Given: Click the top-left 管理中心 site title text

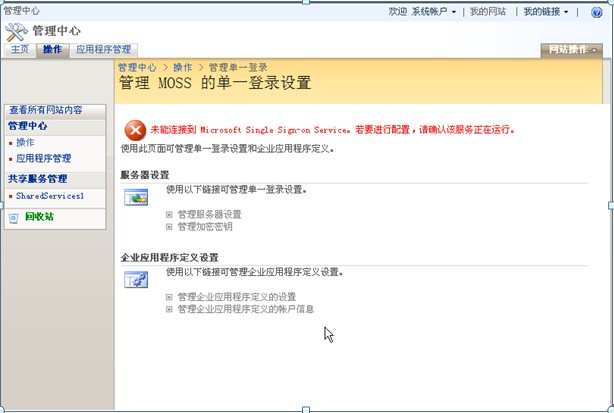Looking at the screenshot, I should coord(22,11).
